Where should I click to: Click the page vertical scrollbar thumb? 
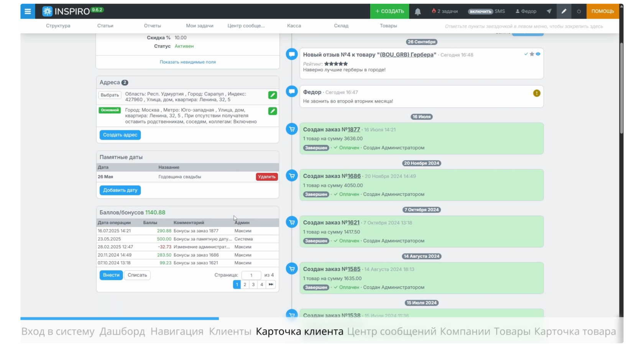pyautogui.click(x=621, y=88)
